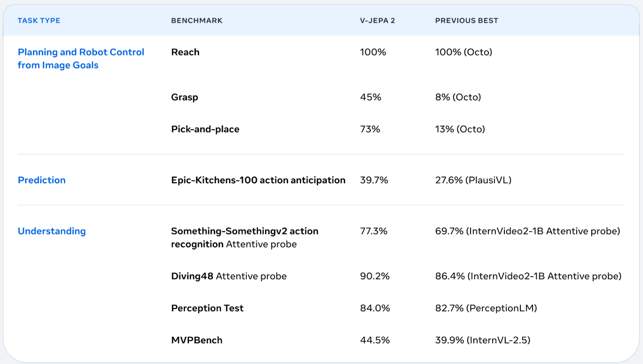Click the 39.9% (InternVL-2.5) value
The height and width of the screenshot is (364, 643).
point(482,340)
